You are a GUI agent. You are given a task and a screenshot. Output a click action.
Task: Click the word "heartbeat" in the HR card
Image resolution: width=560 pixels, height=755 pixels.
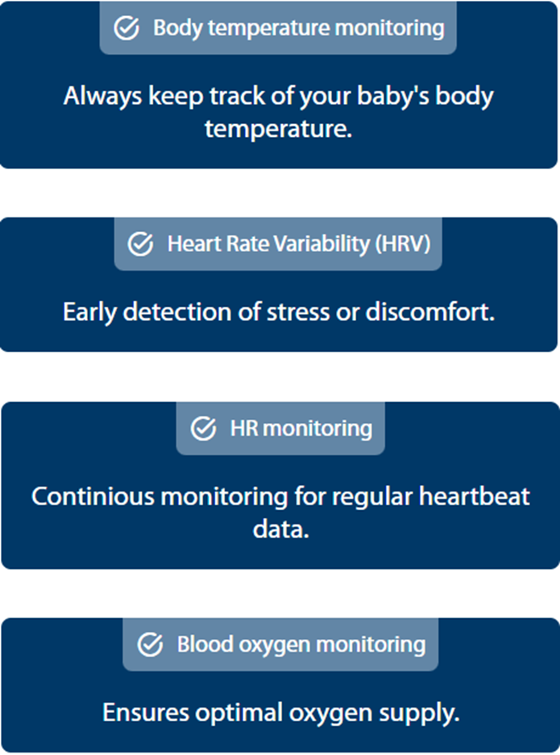[475, 496]
